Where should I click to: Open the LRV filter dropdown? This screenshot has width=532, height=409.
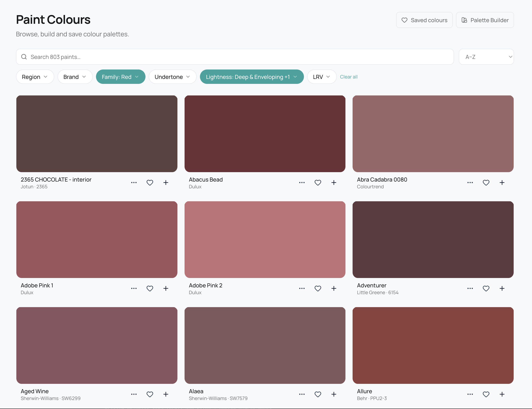point(321,77)
